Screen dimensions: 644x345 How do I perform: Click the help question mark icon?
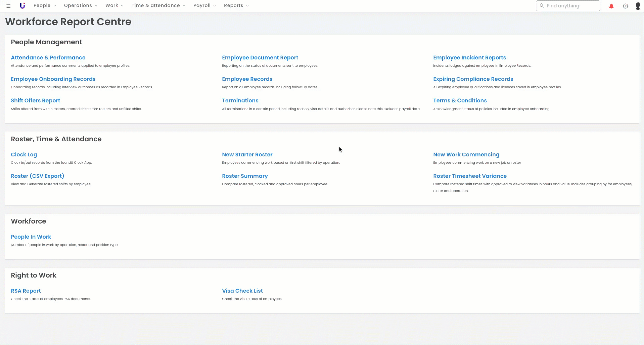(625, 6)
